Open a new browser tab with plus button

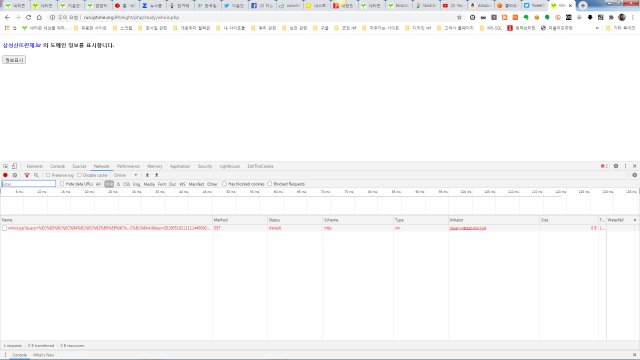[583, 6]
